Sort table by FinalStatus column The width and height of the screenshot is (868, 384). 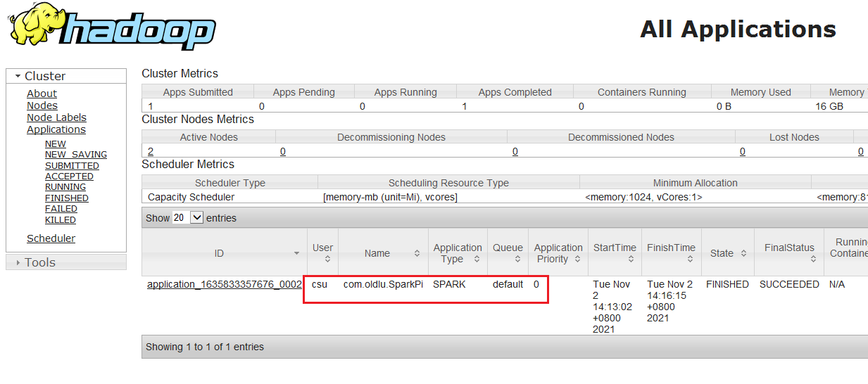789,252
